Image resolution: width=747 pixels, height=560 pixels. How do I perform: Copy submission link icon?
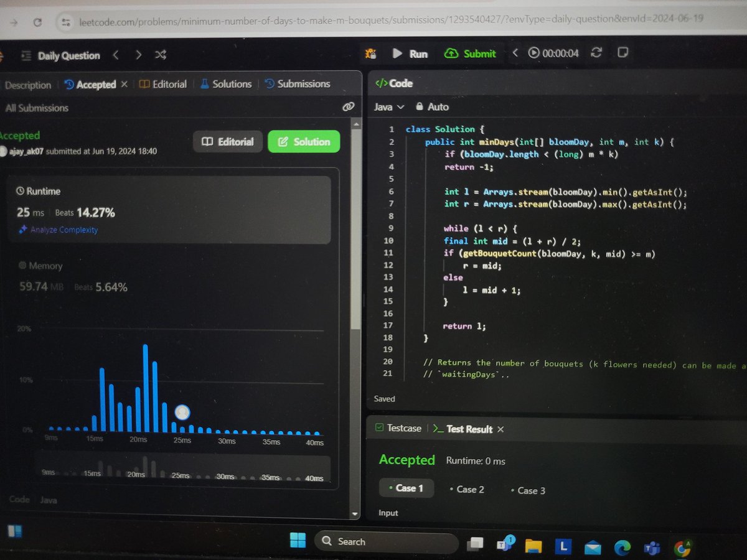pyautogui.click(x=348, y=107)
